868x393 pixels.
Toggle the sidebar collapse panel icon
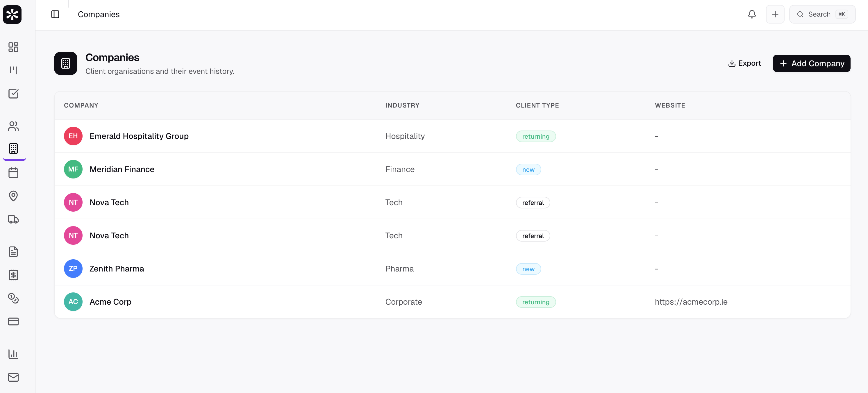pyautogui.click(x=55, y=14)
